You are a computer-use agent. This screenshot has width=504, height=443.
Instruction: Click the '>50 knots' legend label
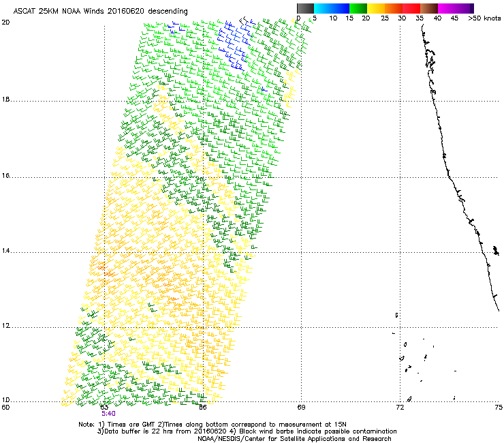click(x=484, y=18)
